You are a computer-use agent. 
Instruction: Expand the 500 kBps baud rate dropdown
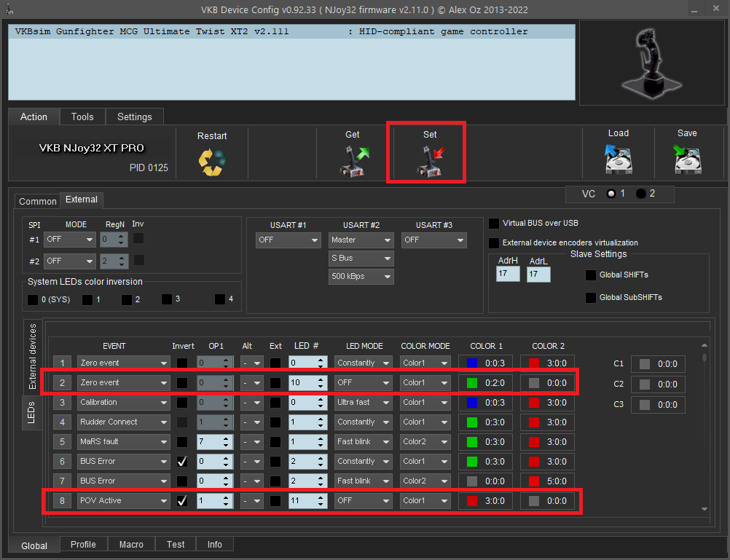coord(361,277)
